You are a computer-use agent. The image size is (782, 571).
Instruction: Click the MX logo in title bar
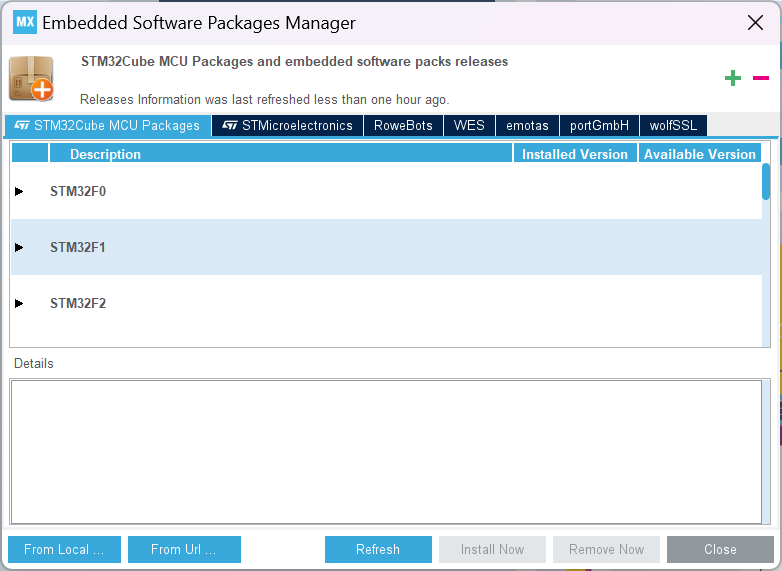click(x=25, y=22)
